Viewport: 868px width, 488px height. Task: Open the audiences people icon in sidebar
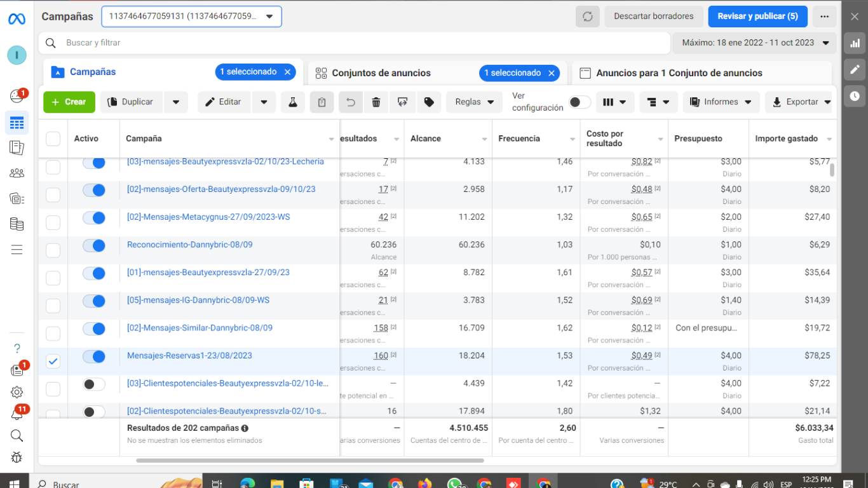click(17, 173)
